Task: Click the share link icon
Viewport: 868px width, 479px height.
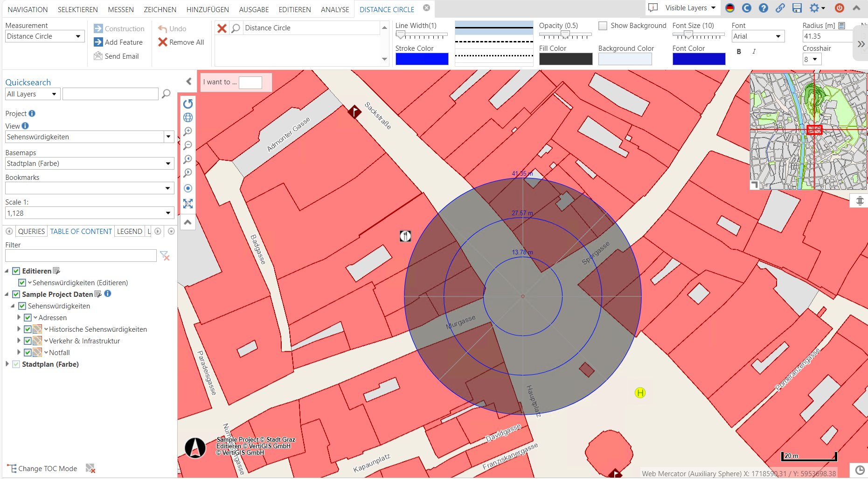Action: (x=780, y=8)
